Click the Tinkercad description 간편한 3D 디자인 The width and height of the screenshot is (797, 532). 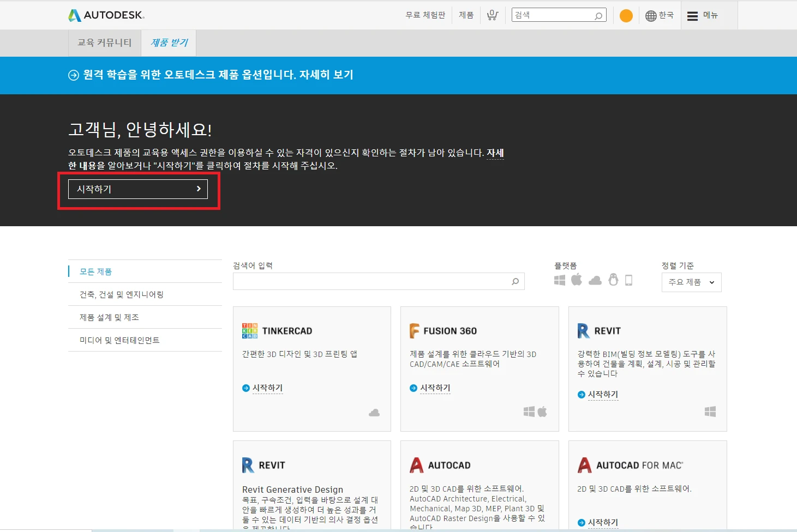[299, 354]
